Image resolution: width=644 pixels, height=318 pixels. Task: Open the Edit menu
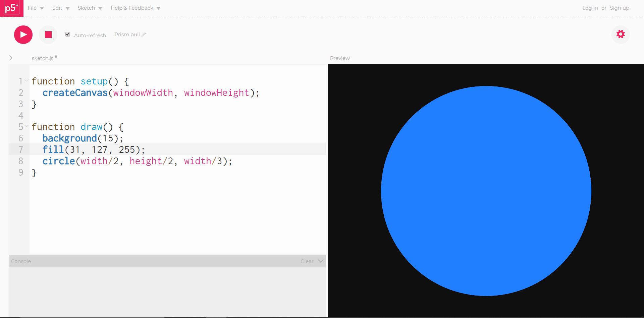pyautogui.click(x=60, y=8)
